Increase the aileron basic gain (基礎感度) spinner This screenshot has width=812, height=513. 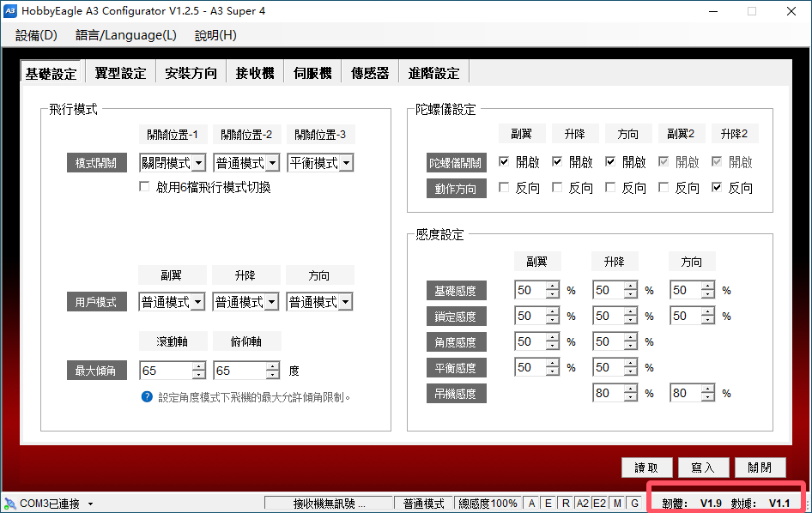point(553,287)
